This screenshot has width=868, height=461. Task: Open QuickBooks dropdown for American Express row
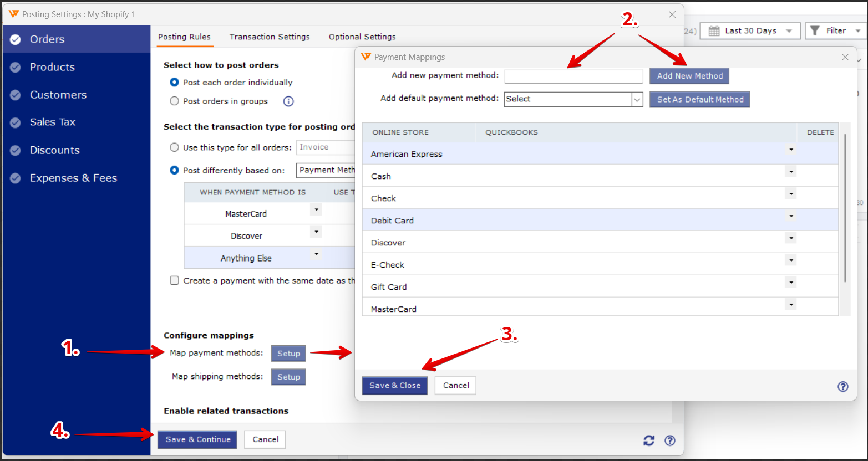coord(791,150)
